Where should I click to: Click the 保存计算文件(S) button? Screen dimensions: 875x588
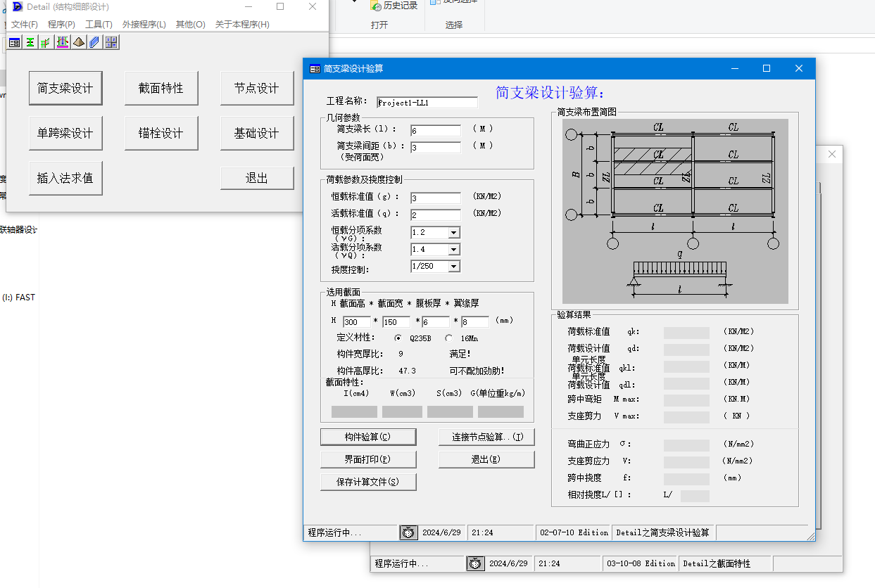point(368,482)
